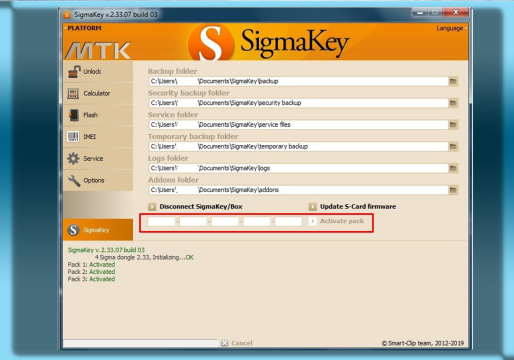Click the 'SigmaKey v.2.33.07 build 03' log text

pos(106,250)
